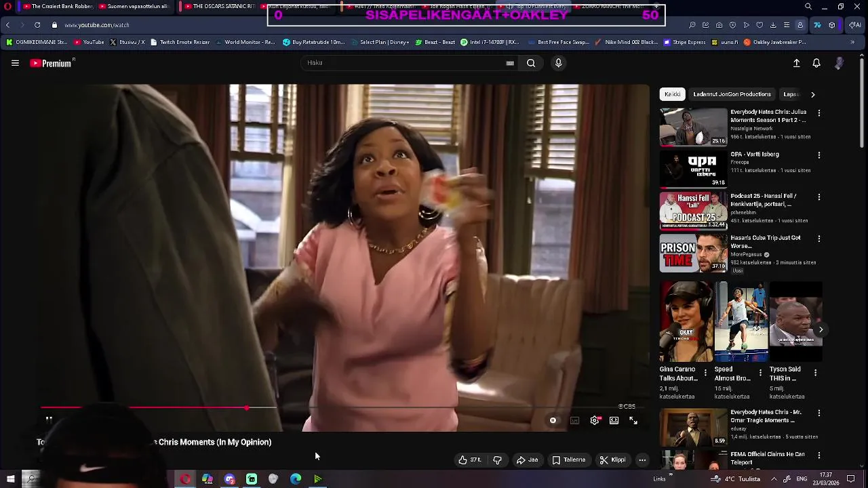
Task: Open the Podcast 25 Hanssi Fell thumbnail
Action: coord(693,211)
